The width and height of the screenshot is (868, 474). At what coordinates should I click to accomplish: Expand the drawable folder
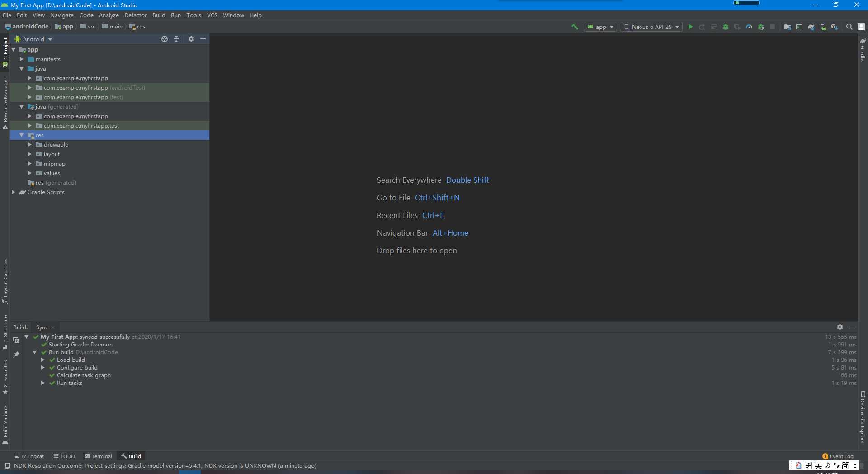[29, 144]
